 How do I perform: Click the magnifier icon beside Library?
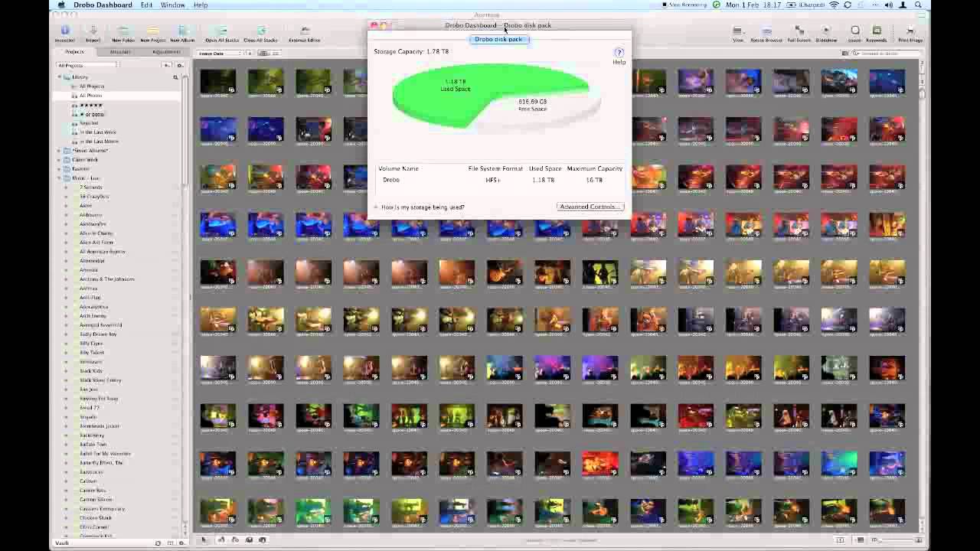pyautogui.click(x=175, y=77)
